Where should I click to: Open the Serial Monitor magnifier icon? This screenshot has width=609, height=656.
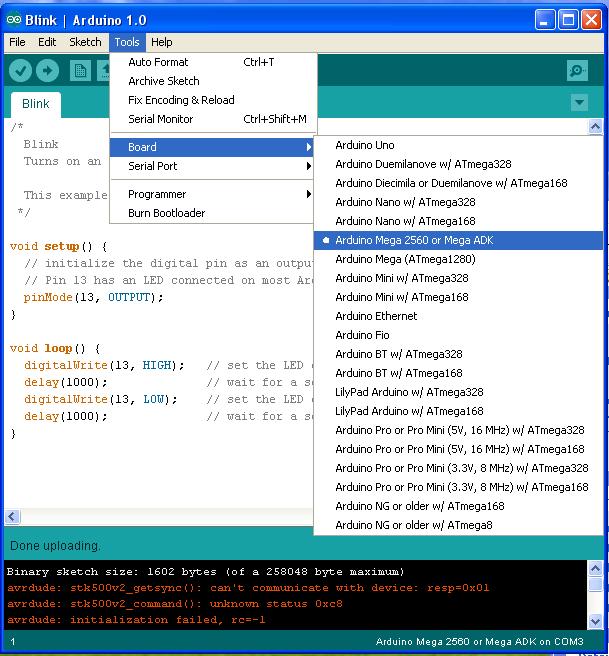point(577,70)
